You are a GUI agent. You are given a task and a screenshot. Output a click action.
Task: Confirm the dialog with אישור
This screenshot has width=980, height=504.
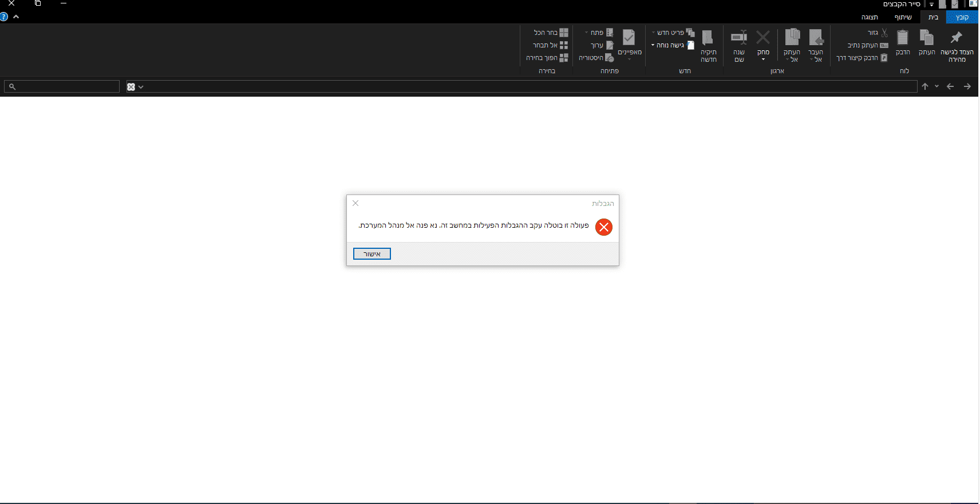(x=372, y=254)
